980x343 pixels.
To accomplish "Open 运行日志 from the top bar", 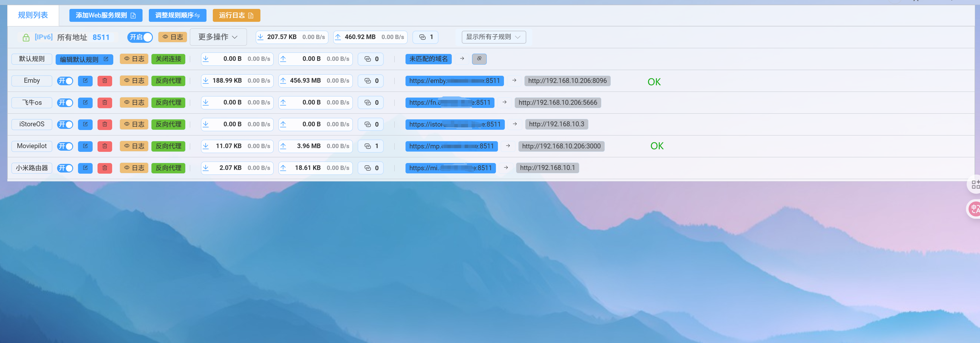I will click(236, 15).
